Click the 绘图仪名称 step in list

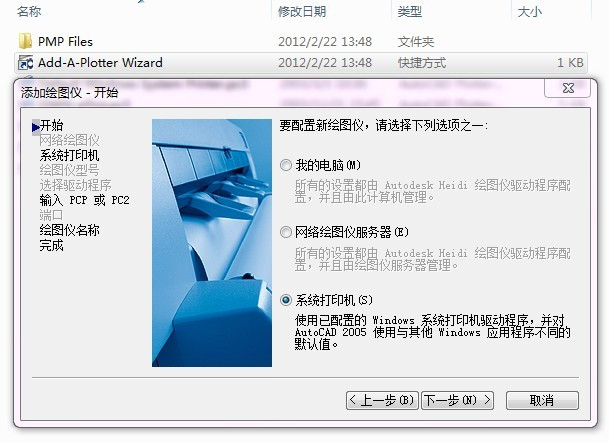69,230
